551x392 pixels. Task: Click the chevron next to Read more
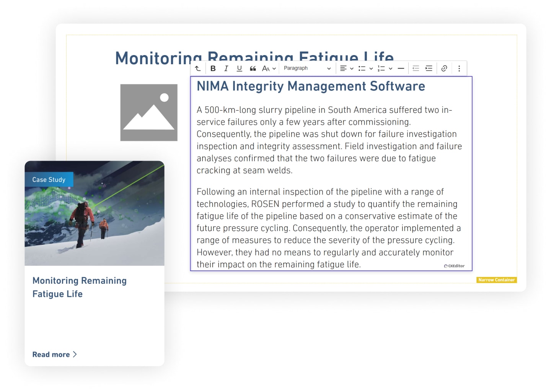(75, 355)
